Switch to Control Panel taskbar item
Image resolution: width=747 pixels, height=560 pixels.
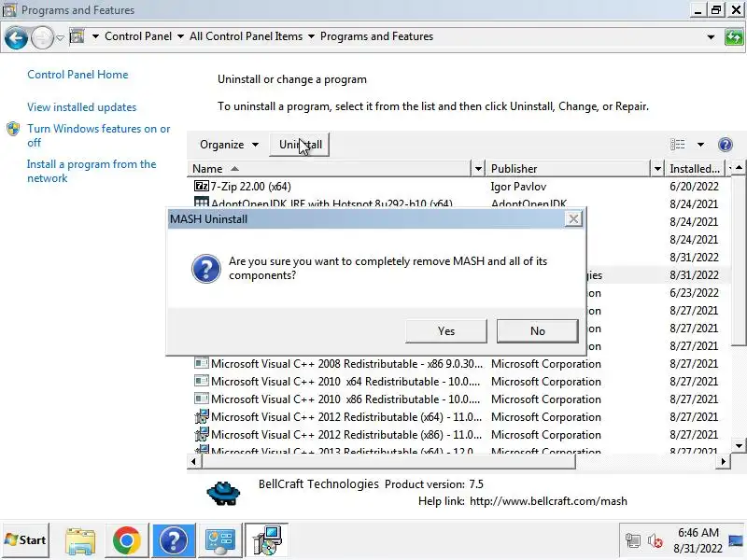click(x=219, y=540)
